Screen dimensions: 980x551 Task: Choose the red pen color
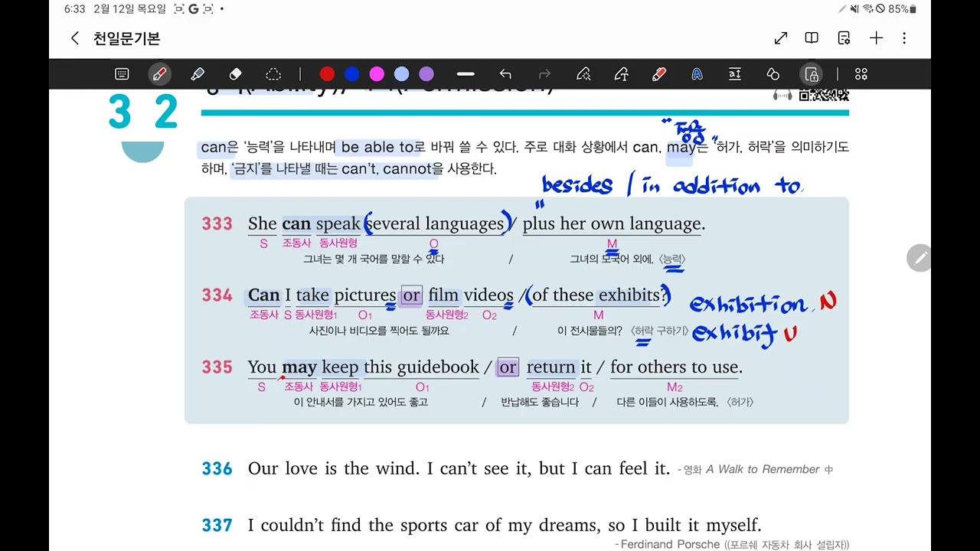tap(327, 74)
